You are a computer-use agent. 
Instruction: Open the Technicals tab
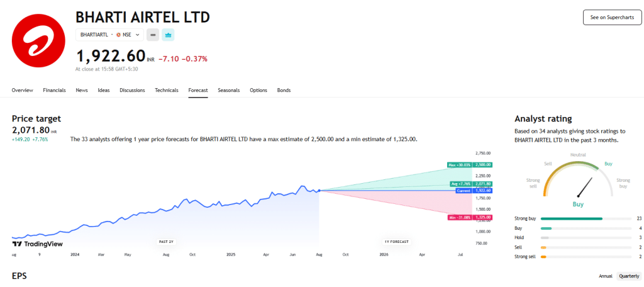coord(166,91)
